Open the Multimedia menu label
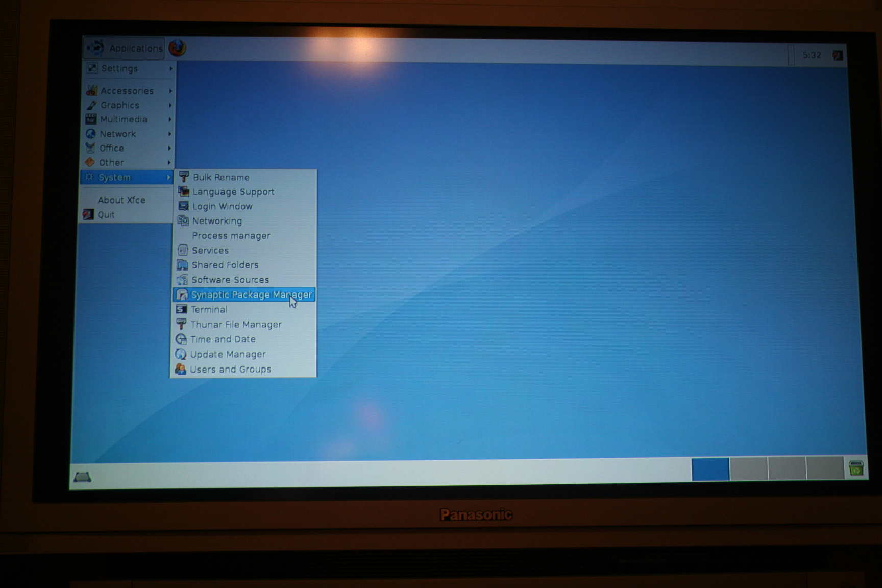The height and width of the screenshot is (588, 882). [x=124, y=119]
